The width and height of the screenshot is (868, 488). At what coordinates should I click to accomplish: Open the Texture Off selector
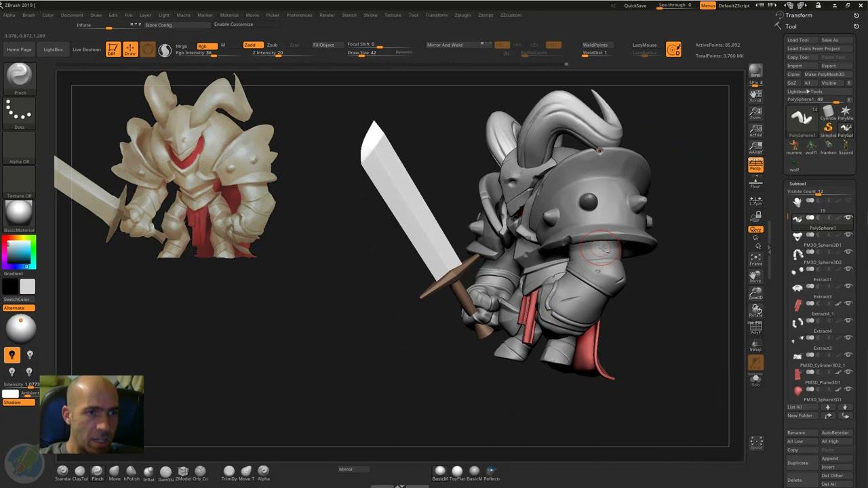(19, 182)
